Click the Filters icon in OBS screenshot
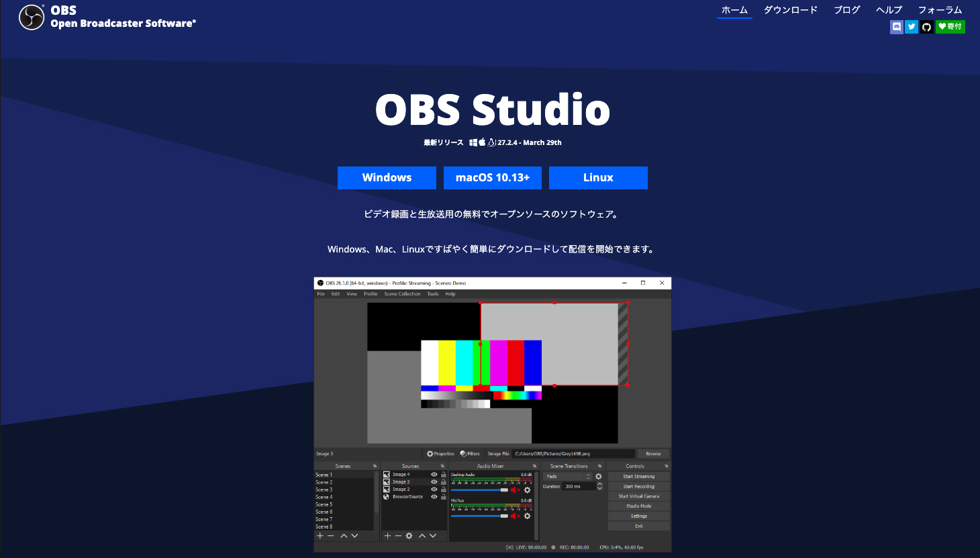This screenshot has height=558, width=980. pos(463,454)
